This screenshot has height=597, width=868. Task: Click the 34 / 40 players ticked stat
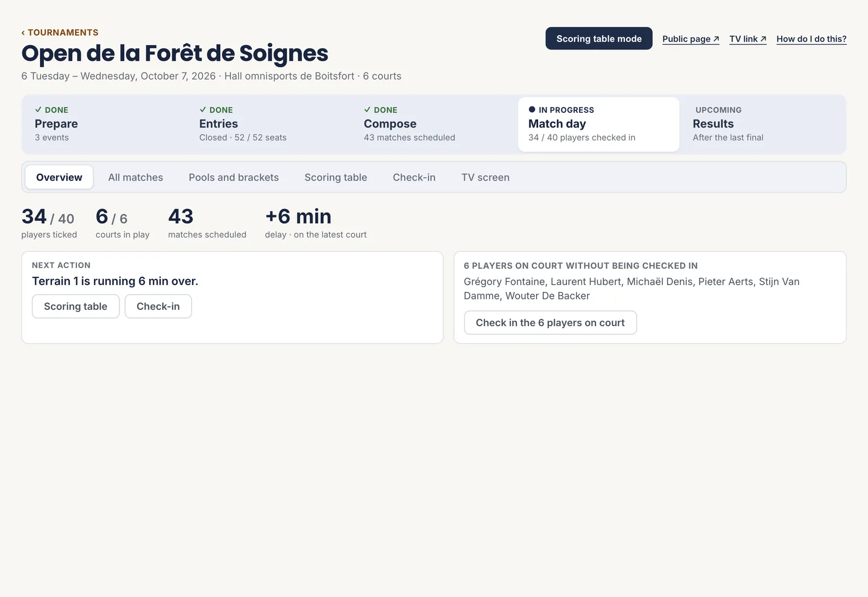(x=49, y=223)
